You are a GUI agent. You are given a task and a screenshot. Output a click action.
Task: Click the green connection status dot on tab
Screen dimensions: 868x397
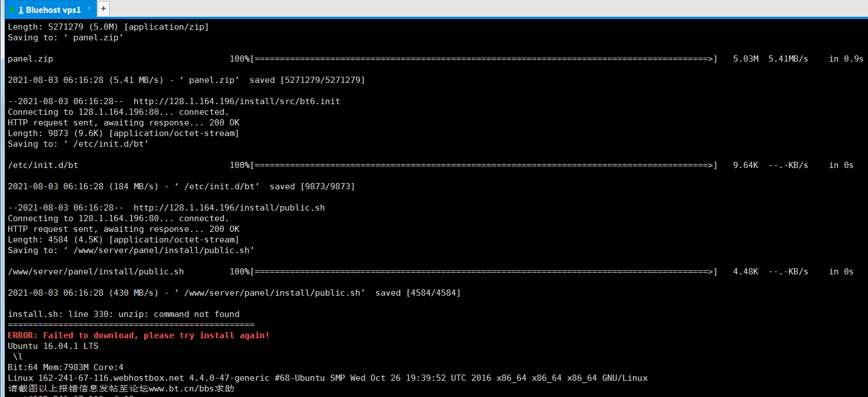[12, 10]
